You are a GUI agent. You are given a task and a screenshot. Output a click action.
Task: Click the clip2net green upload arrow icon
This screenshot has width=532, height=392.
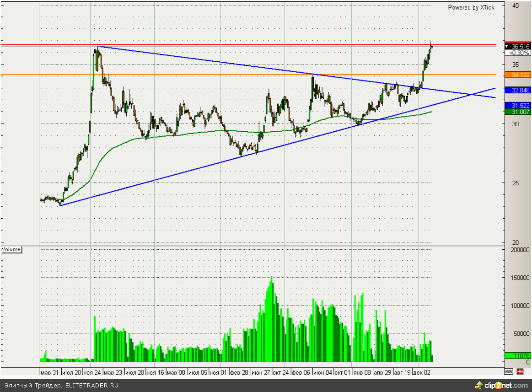point(478,385)
